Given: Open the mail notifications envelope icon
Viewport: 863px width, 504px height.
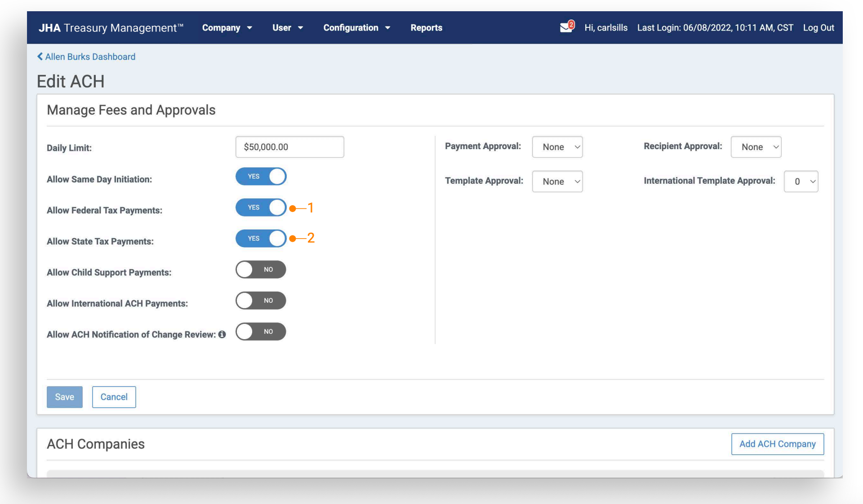Looking at the screenshot, I should [x=566, y=27].
